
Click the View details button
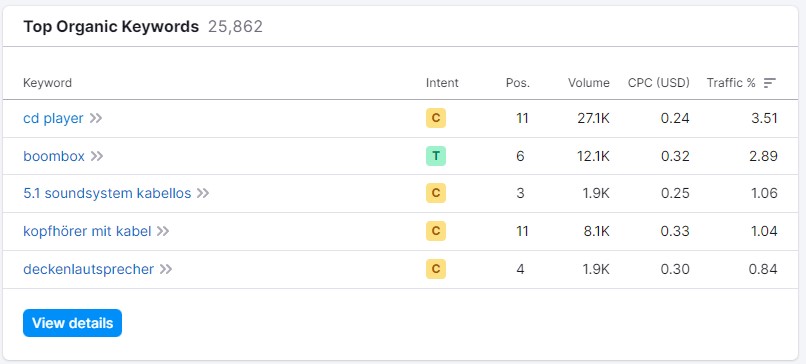[72, 323]
